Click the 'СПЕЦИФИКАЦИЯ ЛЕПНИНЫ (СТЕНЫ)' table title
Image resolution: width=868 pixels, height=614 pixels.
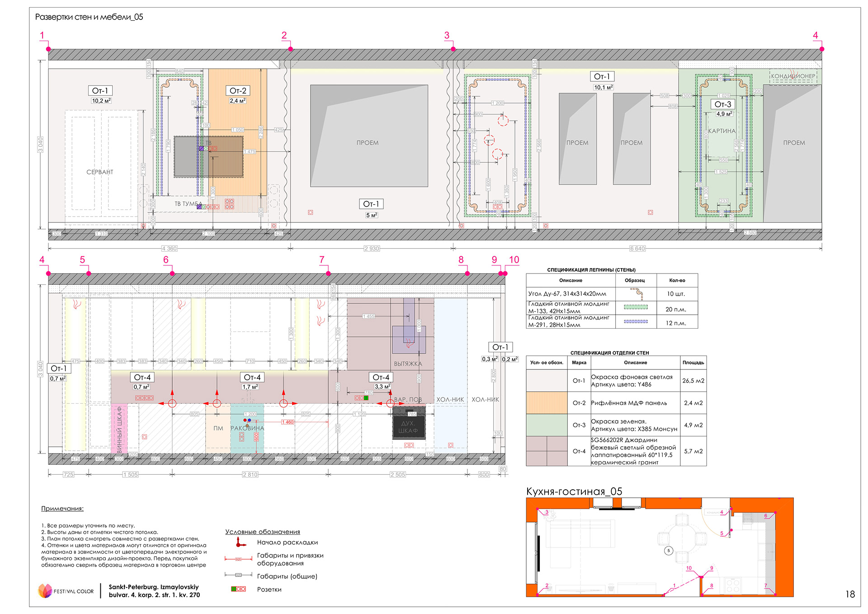coord(591,270)
